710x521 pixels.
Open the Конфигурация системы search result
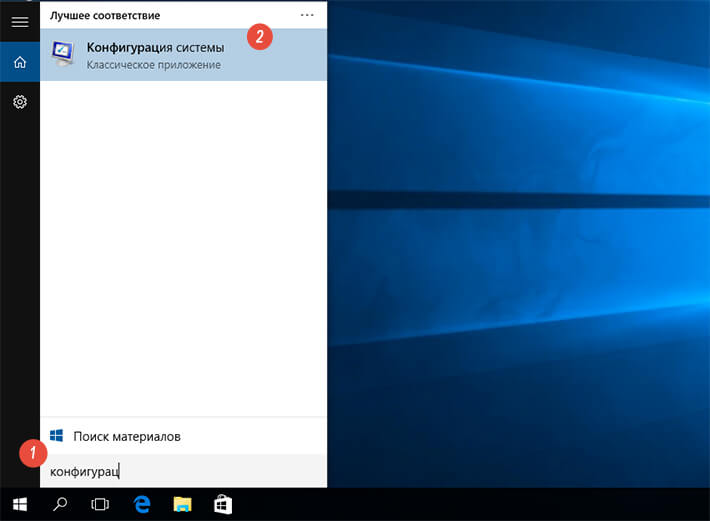(x=155, y=47)
